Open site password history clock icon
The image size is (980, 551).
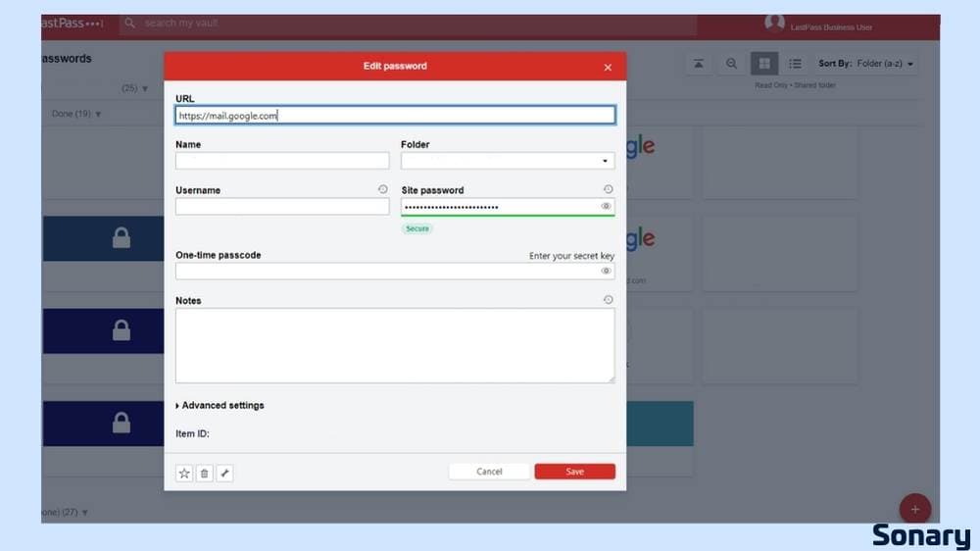coord(608,189)
